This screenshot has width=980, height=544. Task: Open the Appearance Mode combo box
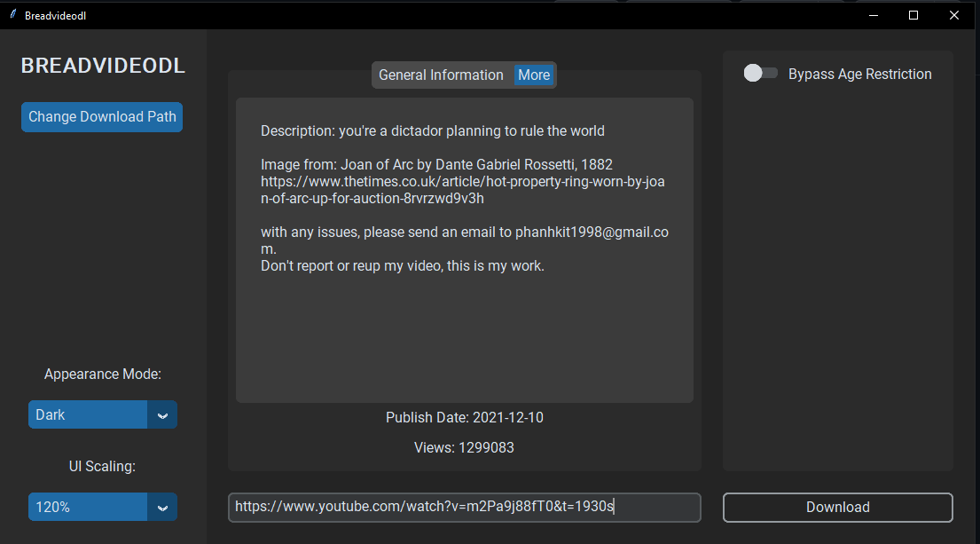(102, 414)
